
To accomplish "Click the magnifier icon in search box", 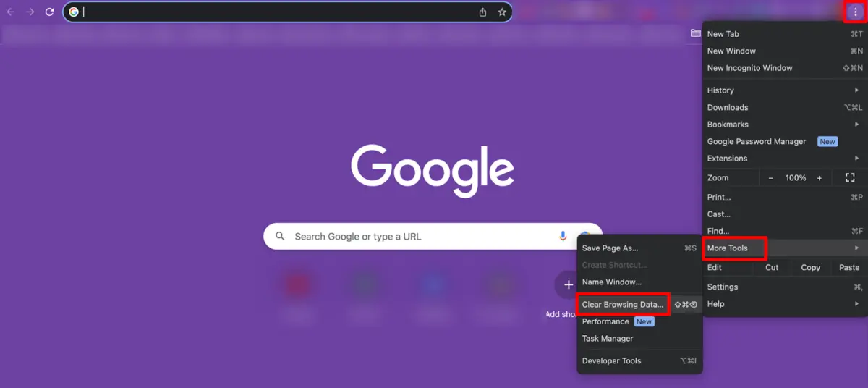I will [280, 236].
